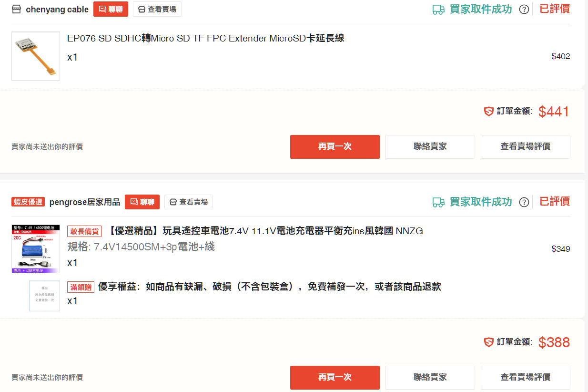588x392 pixels.
Task: Buy the pengrose battery order again
Action: pyautogui.click(x=335, y=378)
